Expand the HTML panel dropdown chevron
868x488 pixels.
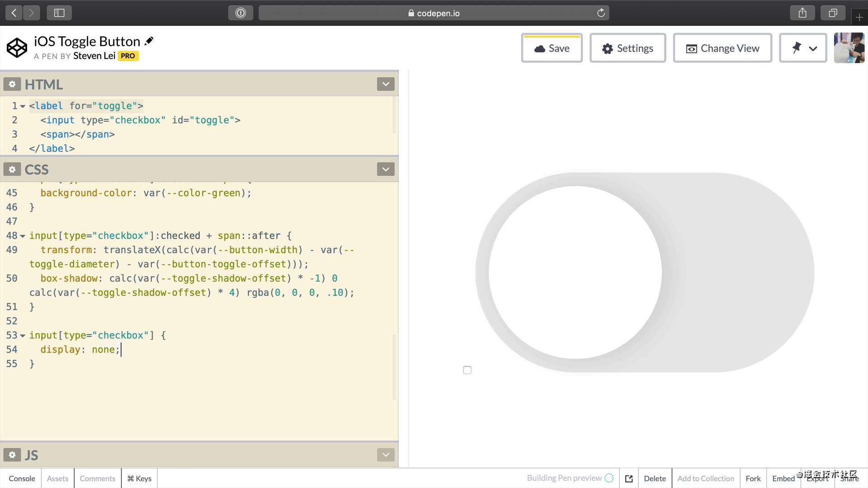(x=386, y=84)
